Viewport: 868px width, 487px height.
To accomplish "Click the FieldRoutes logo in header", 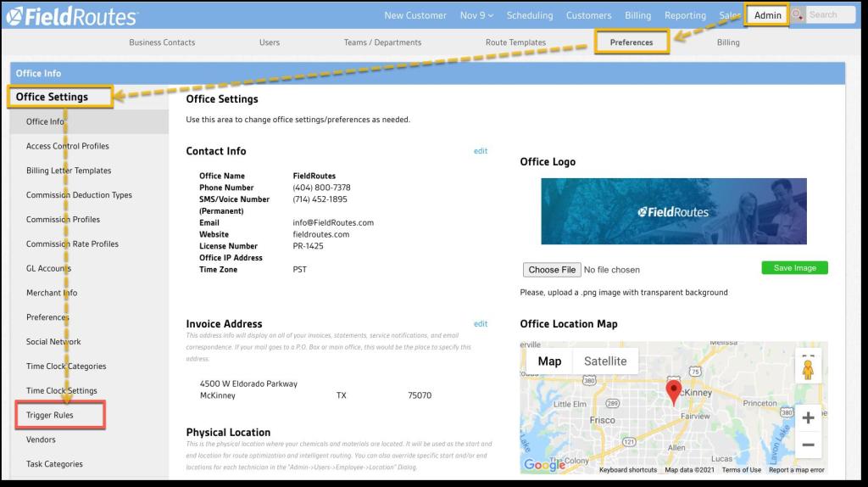I will coord(71,16).
